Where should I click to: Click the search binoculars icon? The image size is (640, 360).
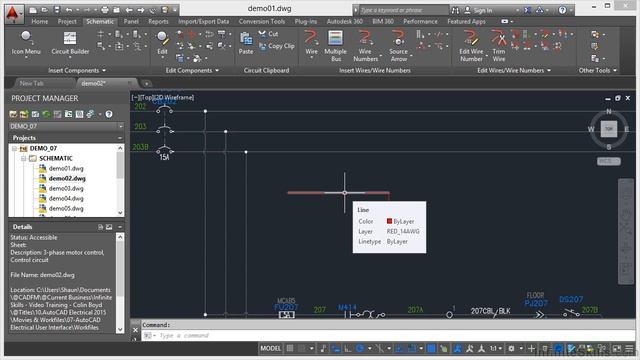[x=456, y=10]
